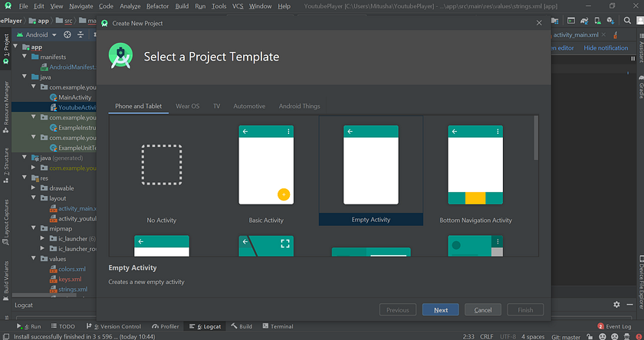Switch to the TV tab
644x340 pixels.
point(216,106)
